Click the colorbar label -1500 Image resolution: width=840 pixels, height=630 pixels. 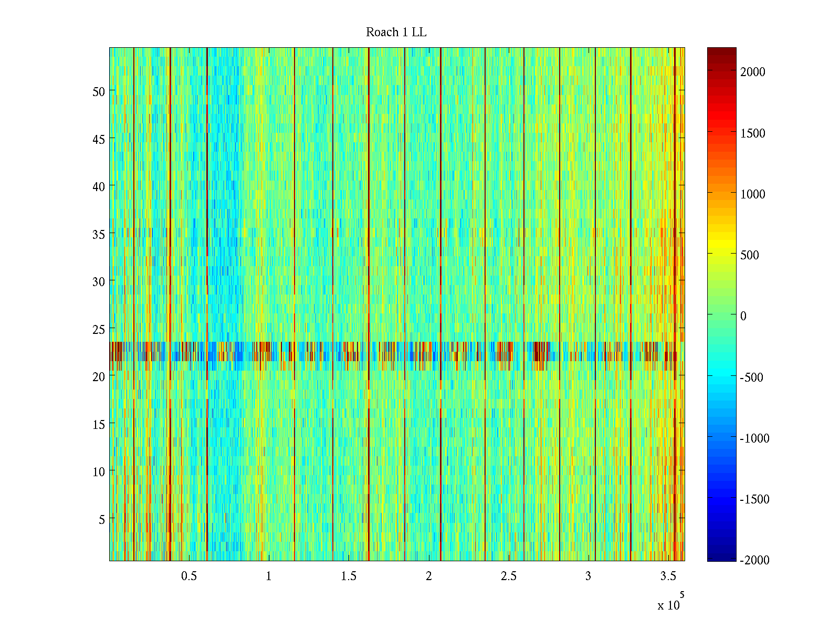(754, 499)
